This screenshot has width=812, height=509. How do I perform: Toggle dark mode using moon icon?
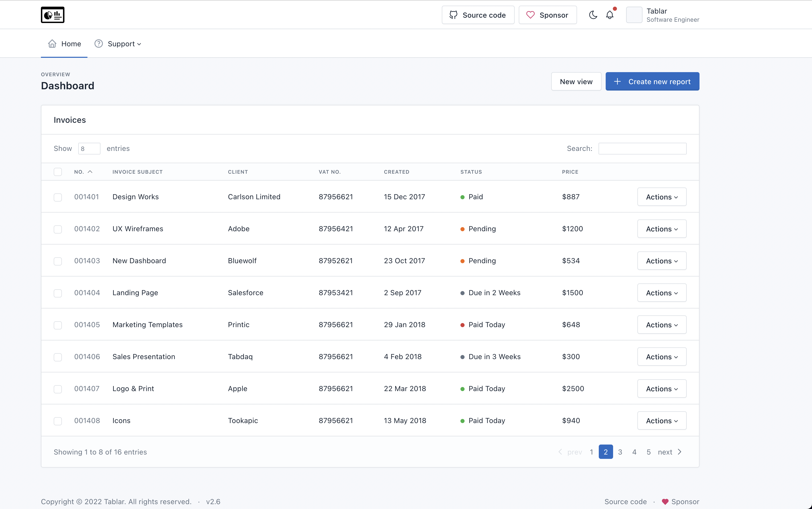[593, 15]
